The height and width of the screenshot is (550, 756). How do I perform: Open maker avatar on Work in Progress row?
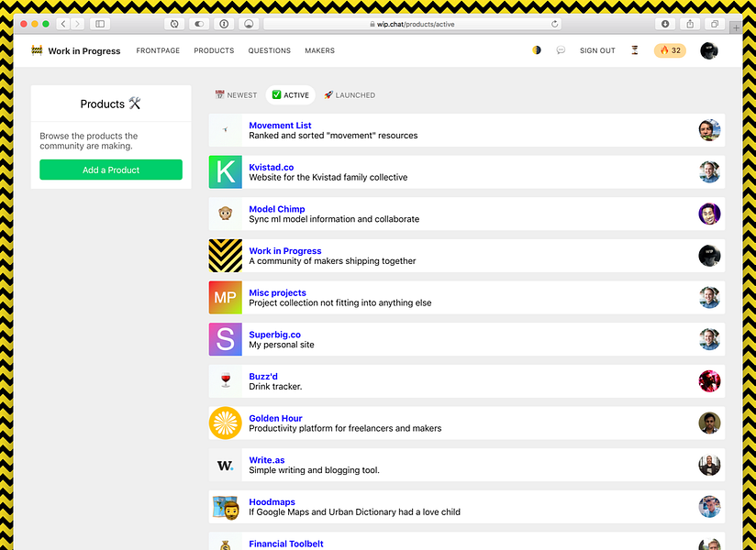coord(709,255)
